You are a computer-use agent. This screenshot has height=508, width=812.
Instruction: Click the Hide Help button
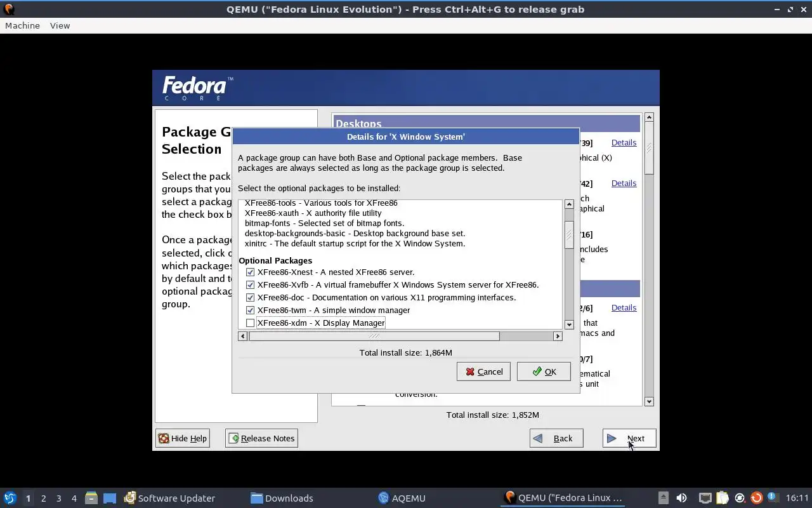coord(183,438)
